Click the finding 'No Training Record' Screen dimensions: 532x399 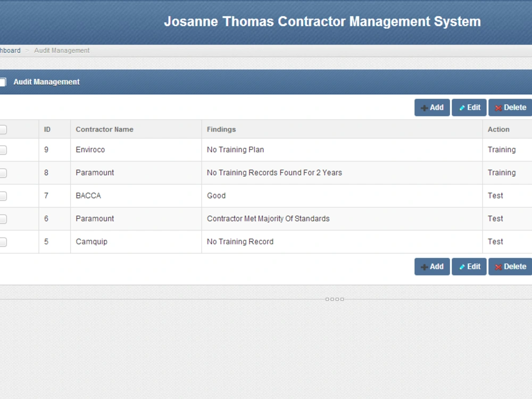coord(240,242)
